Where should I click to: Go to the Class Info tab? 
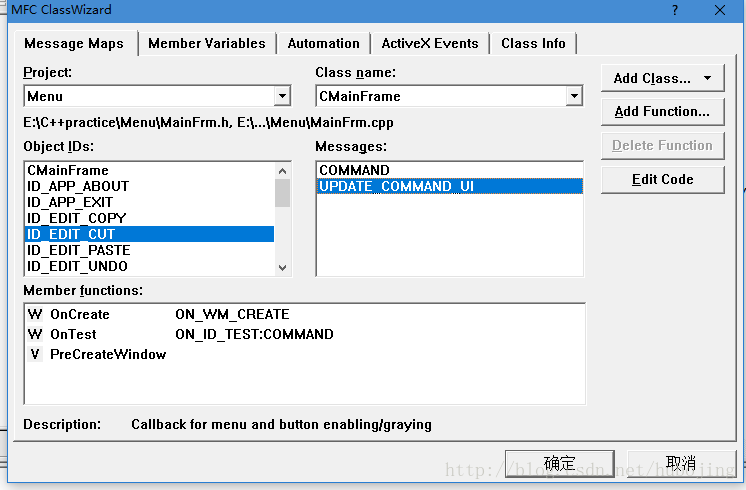tap(533, 44)
